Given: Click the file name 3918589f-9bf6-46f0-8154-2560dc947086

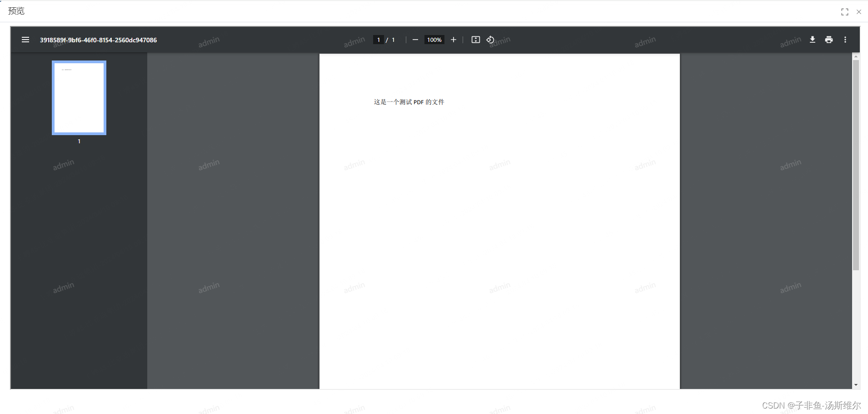Looking at the screenshot, I should tap(98, 40).
